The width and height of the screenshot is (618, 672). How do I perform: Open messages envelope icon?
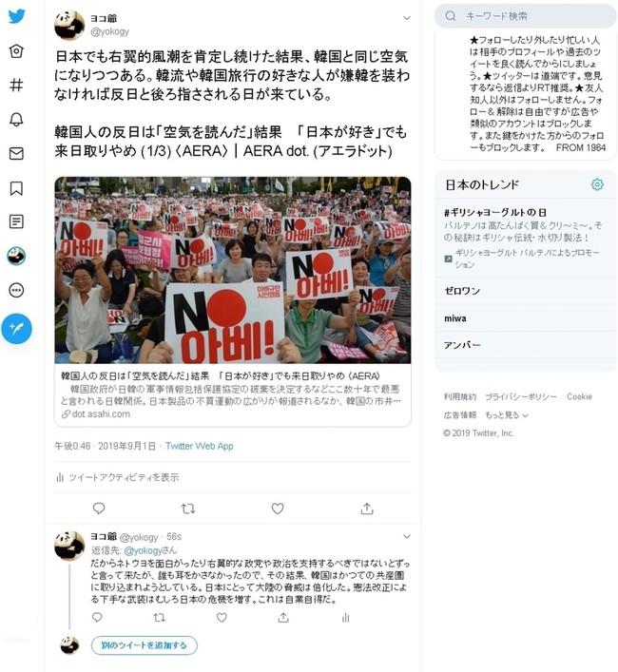pyautogui.click(x=16, y=153)
